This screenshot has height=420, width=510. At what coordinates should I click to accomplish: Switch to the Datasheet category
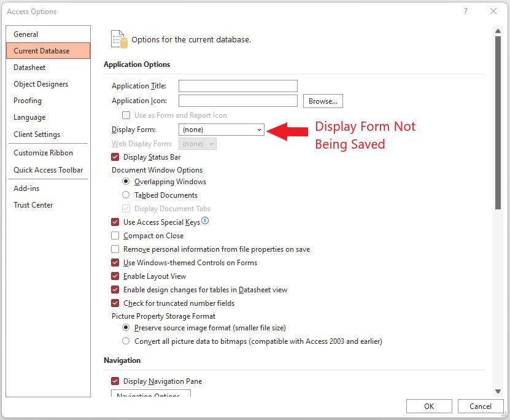point(29,67)
